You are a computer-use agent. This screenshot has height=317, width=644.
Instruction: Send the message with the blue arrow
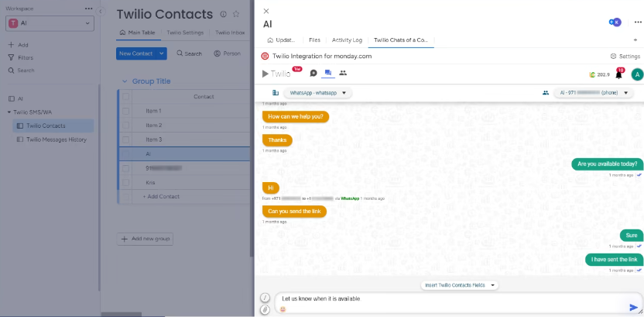[634, 308]
